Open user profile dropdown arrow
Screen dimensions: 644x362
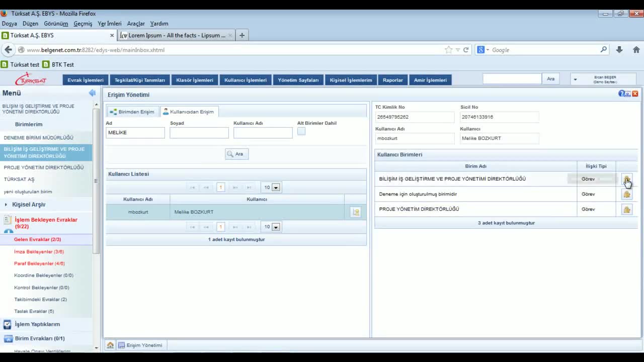[575, 79]
